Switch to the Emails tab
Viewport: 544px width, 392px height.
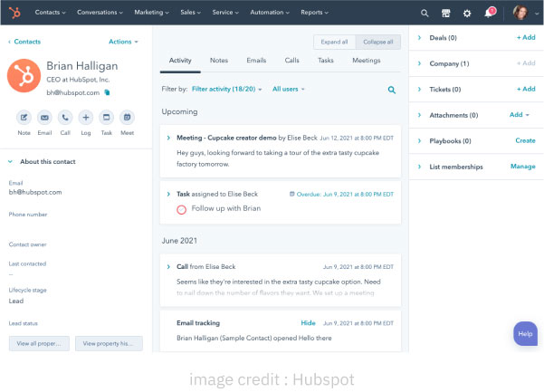coord(256,61)
